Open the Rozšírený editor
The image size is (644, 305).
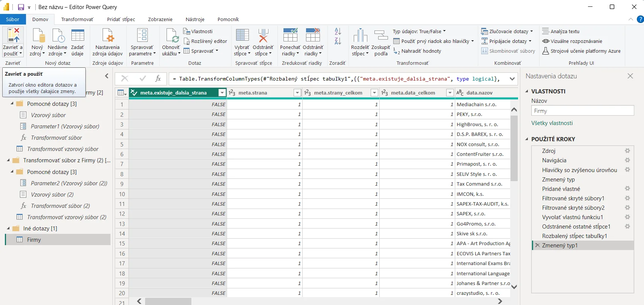[x=205, y=41]
